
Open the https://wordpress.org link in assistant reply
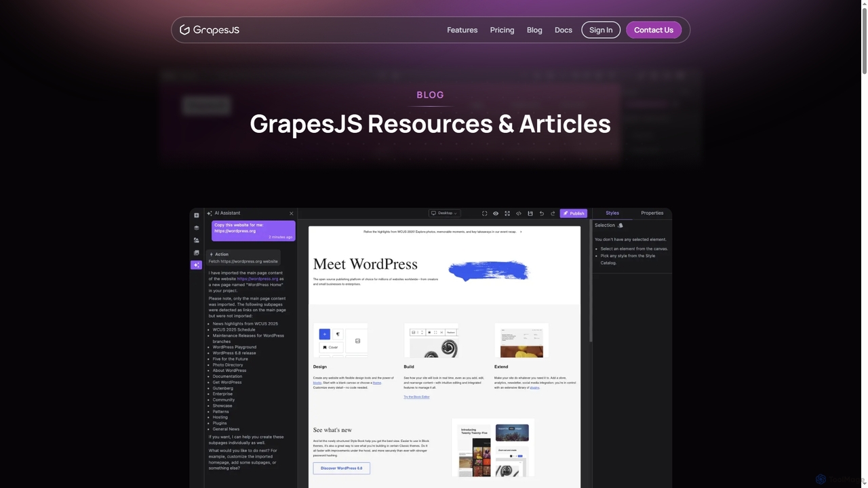click(258, 279)
